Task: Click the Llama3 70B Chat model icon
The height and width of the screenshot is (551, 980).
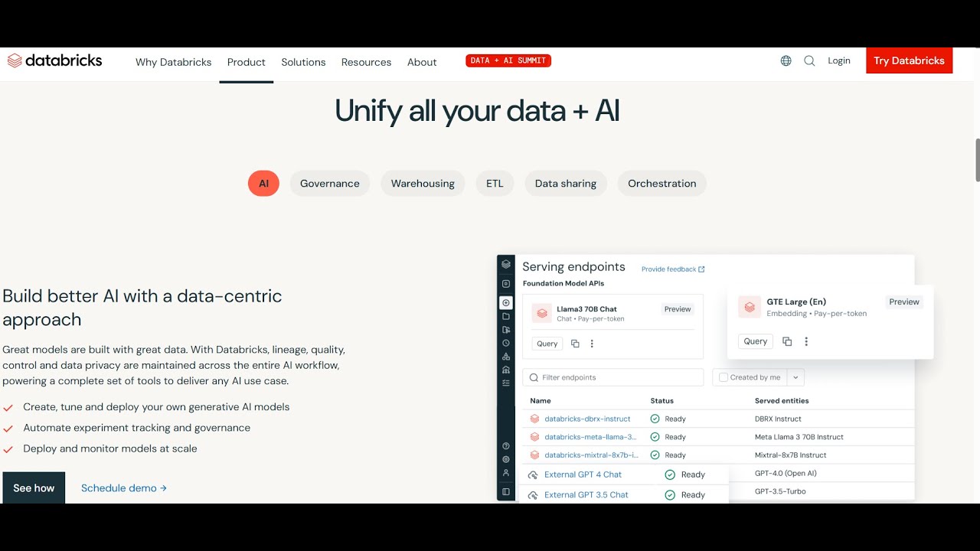Action: (x=542, y=313)
